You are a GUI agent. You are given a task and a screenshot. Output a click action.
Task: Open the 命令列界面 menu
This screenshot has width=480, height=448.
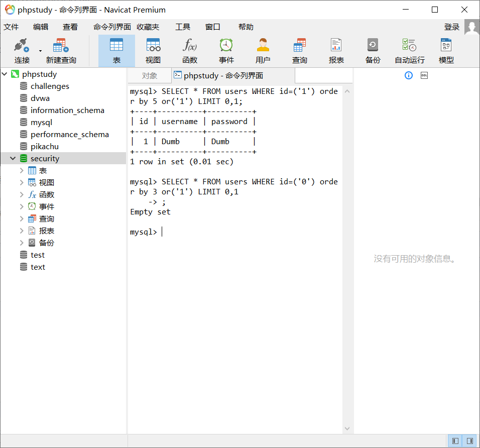click(112, 27)
